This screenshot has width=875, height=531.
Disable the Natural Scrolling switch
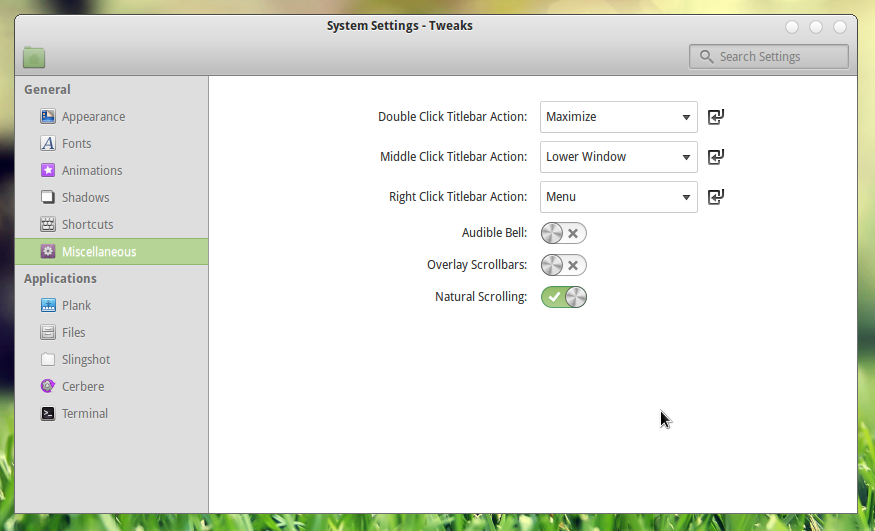pyautogui.click(x=564, y=297)
